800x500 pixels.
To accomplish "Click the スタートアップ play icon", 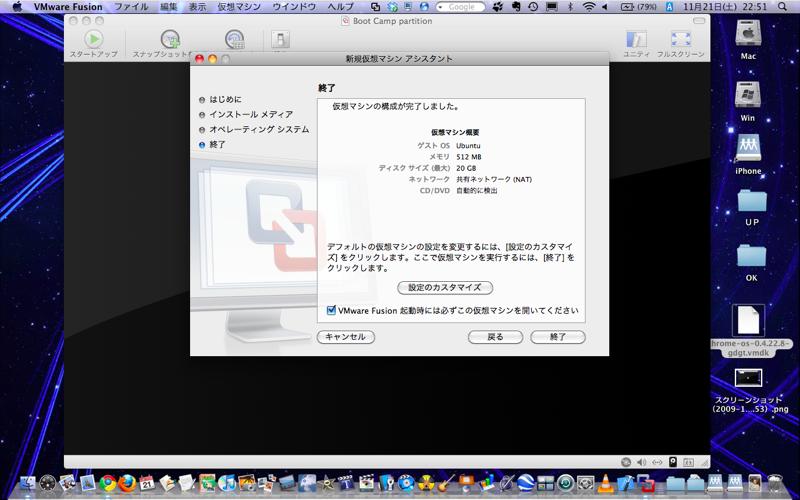I will 93,39.
